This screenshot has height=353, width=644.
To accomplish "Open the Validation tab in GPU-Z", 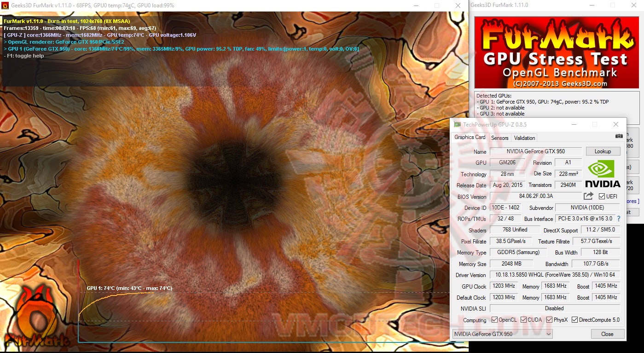I will [x=524, y=138].
